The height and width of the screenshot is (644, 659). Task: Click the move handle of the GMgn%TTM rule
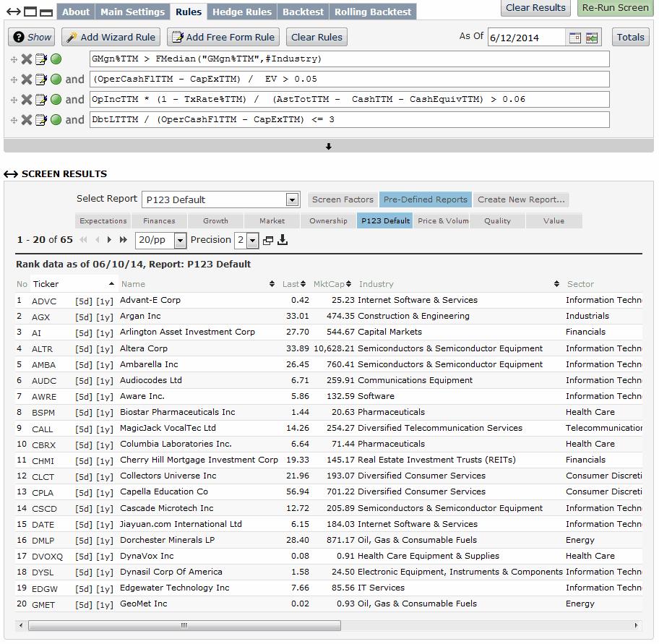point(14,60)
